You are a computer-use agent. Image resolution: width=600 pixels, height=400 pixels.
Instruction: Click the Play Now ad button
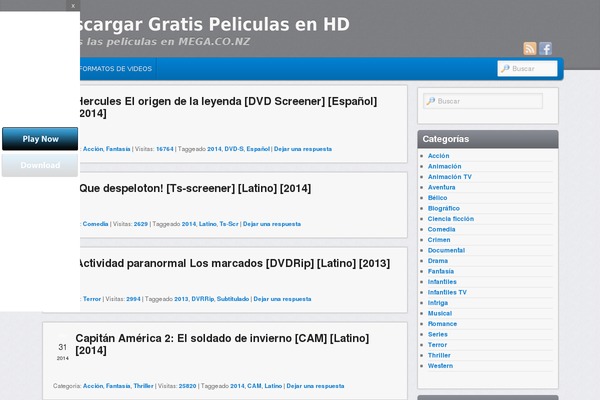point(40,139)
